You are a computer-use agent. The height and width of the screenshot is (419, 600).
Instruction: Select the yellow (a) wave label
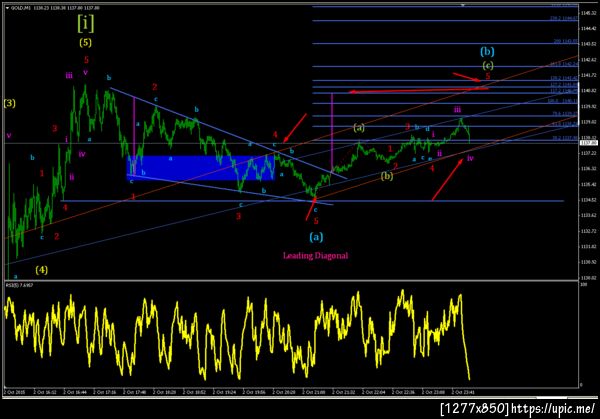(359, 127)
